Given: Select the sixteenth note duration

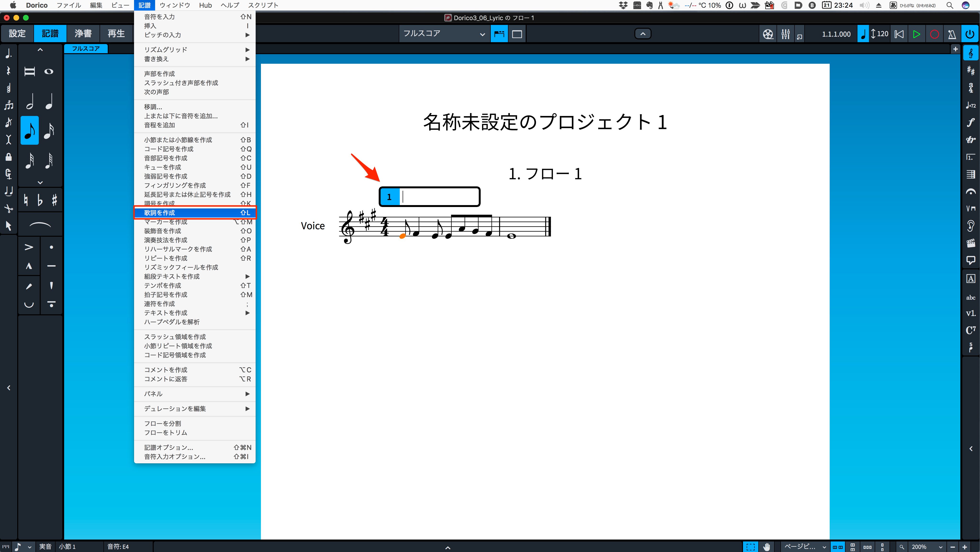Looking at the screenshot, I should click(49, 130).
